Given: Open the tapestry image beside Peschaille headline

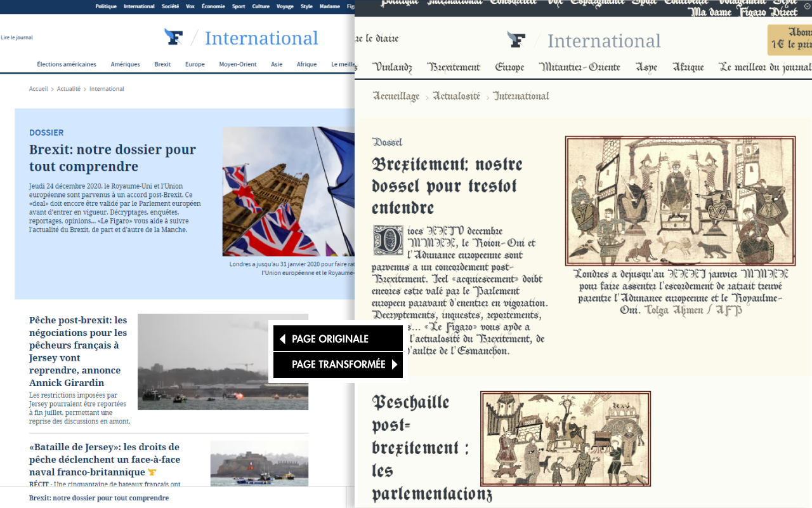Looking at the screenshot, I should [x=566, y=439].
